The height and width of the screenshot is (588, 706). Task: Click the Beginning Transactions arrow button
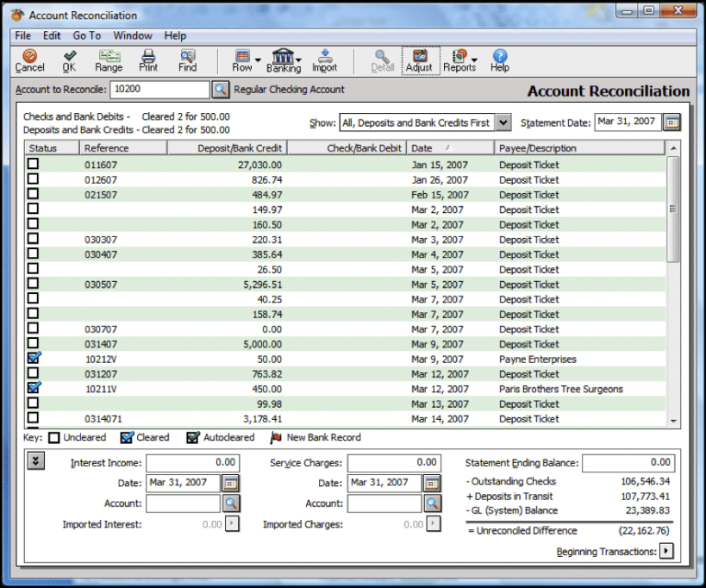(x=666, y=551)
